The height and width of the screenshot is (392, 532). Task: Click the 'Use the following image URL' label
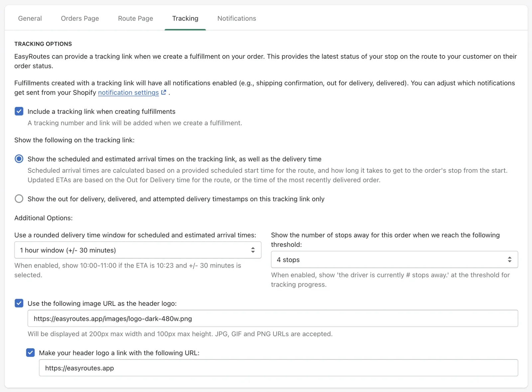(x=102, y=304)
